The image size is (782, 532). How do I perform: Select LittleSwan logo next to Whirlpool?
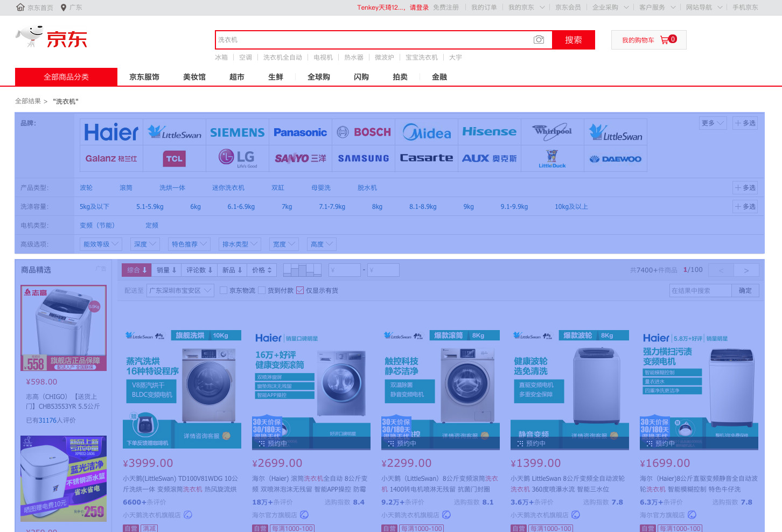616,132
